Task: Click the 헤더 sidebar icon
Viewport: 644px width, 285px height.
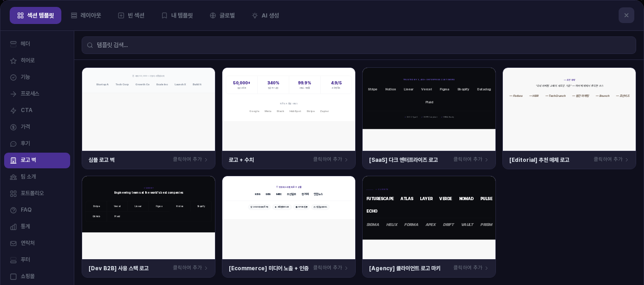Action: tap(13, 44)
